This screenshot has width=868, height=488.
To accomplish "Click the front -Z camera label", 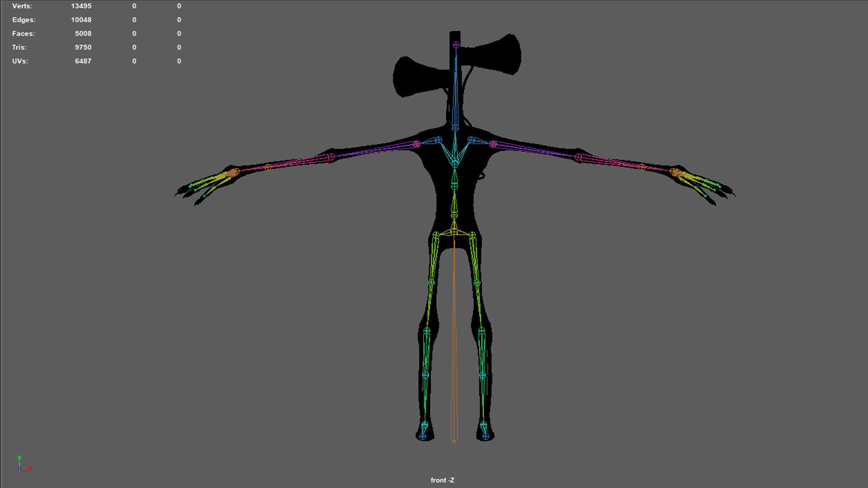I will point(442,480).
